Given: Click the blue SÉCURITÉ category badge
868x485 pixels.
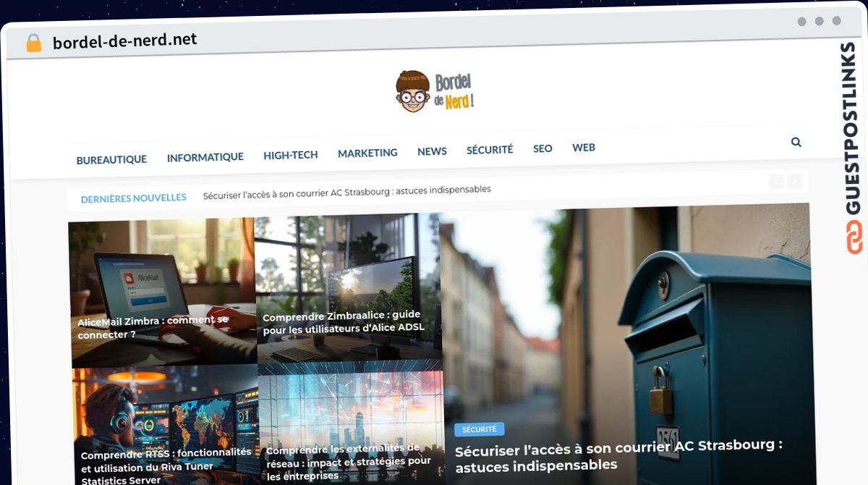Looking at the screenshot, I should point(479,429).
